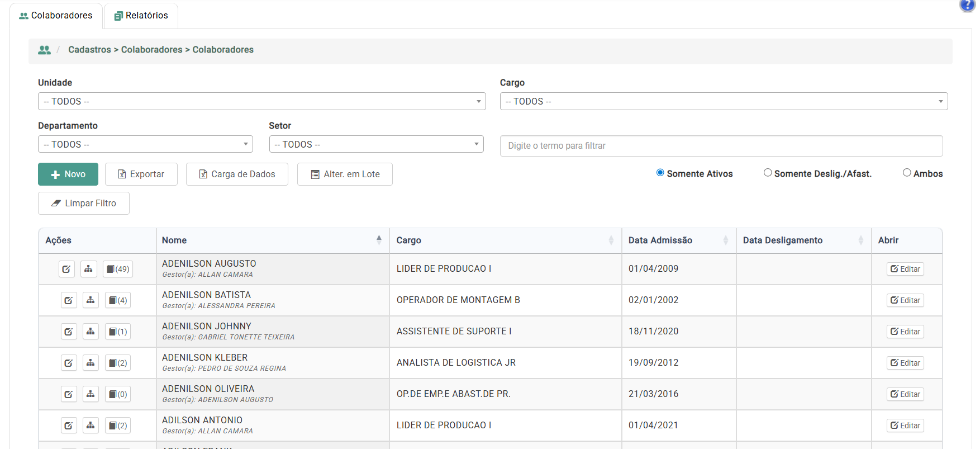
Task: Expand the Cargo filter dropdown
Action: point(724,101)
